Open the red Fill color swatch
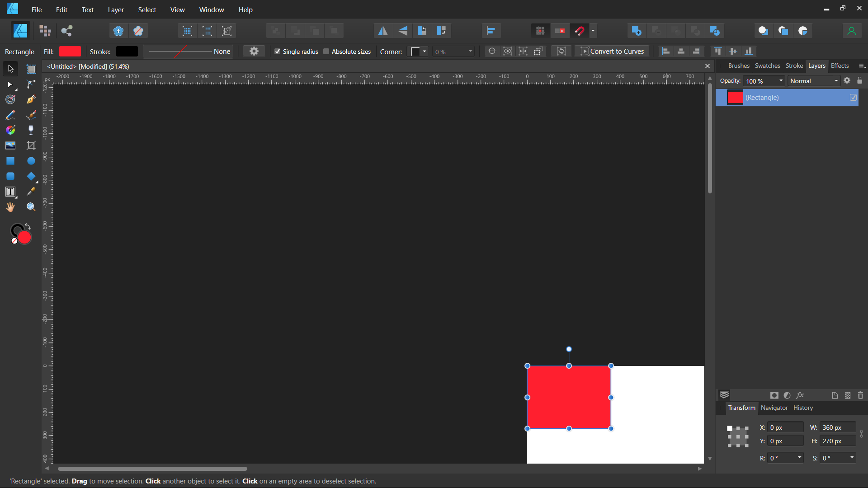Screen dimensions: 868x488 pyautogui.click(x=70, y=52)
